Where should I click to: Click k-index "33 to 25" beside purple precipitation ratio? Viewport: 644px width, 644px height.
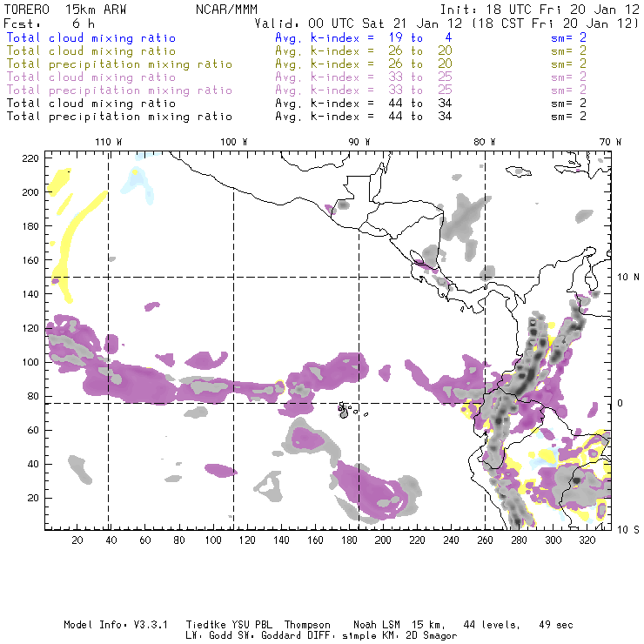(x=420, y=90)
